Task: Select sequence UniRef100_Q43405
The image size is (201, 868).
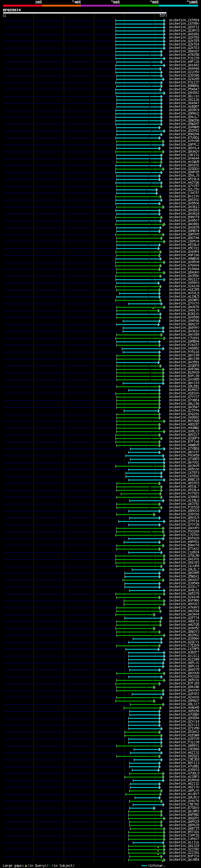Action: [184, 466]
